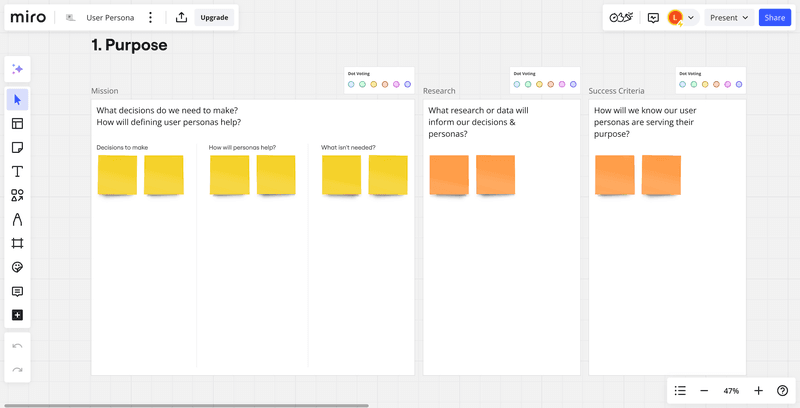Select the Text tool
This screenshot has width=800, height=408.
coord(17,172)
